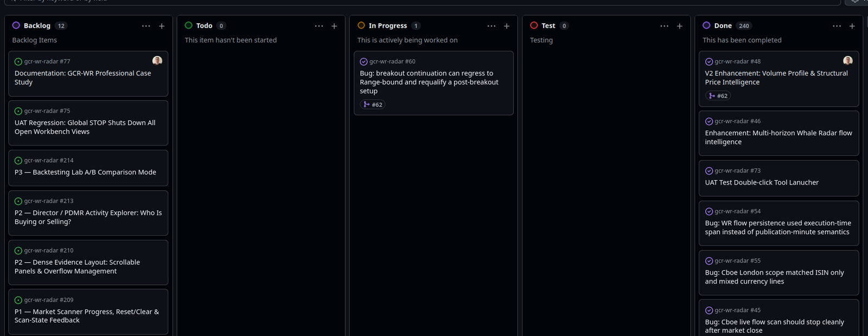Open P2 Director / PDMR Activity Explorer issue
The image size is (868, 336).
(88, 217)
